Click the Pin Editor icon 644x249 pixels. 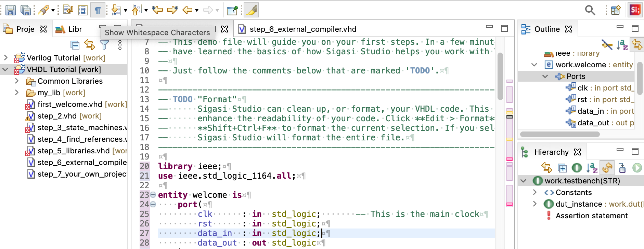232,10
